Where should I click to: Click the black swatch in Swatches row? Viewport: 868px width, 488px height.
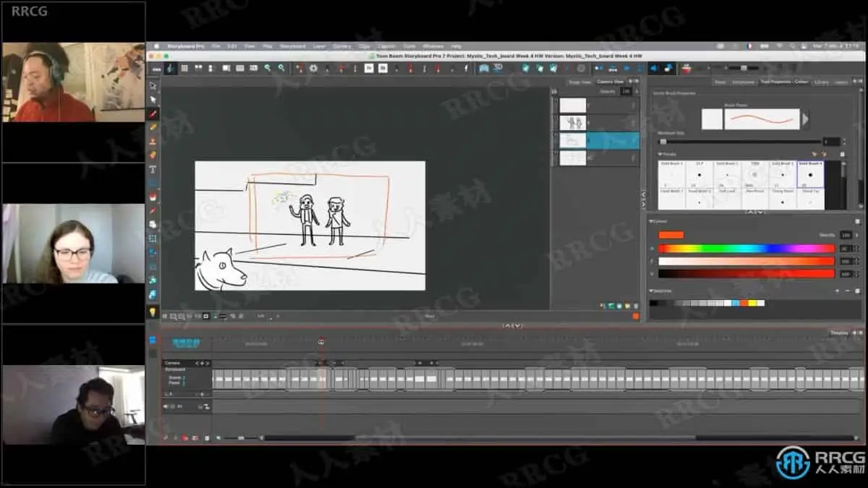pos(653,303)
